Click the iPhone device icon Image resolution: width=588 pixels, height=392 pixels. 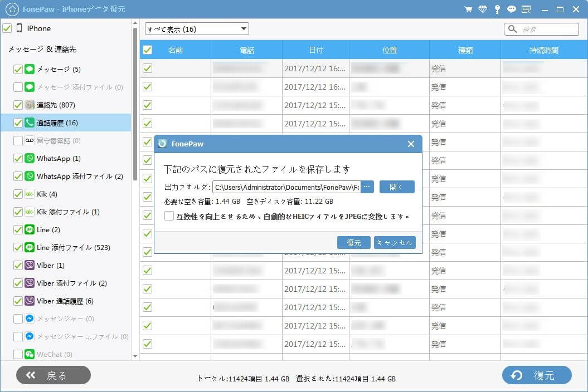pos(19,28)
